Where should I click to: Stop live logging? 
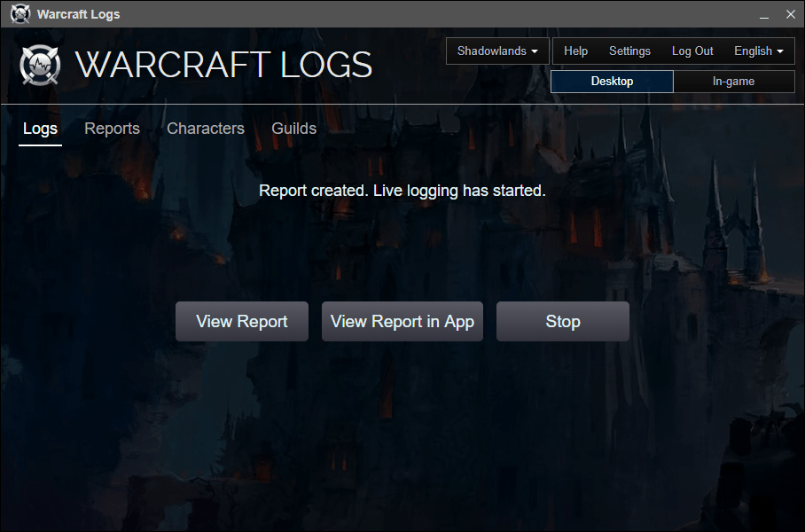pyautogui.click(x=563, y=322)
